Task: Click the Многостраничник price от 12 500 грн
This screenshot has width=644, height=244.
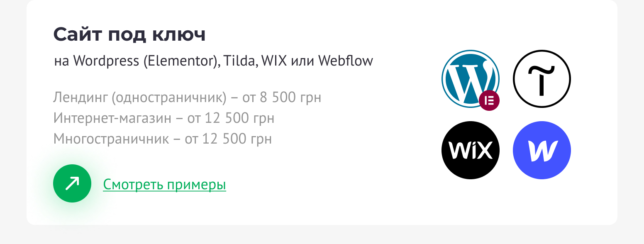Action: [x=228, y=139]
